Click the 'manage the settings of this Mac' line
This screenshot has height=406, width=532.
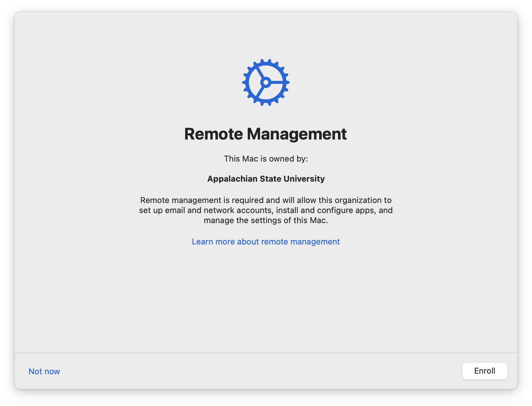click(x=266, y=220)
